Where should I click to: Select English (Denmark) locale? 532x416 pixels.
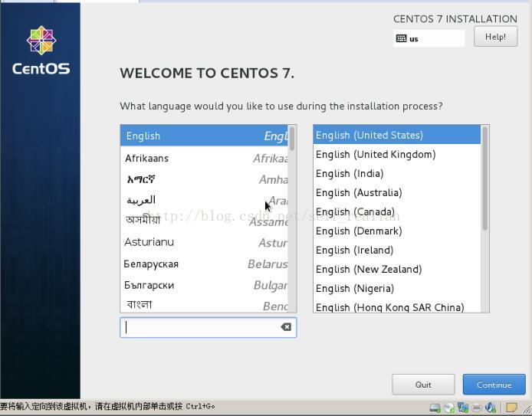click(396, 231)
